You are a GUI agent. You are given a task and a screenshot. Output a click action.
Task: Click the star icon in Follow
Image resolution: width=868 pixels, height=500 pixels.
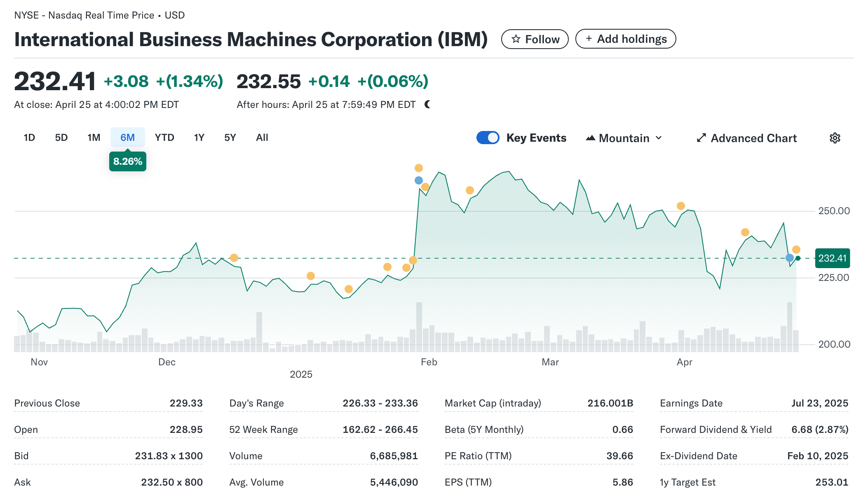coord(516,39)
